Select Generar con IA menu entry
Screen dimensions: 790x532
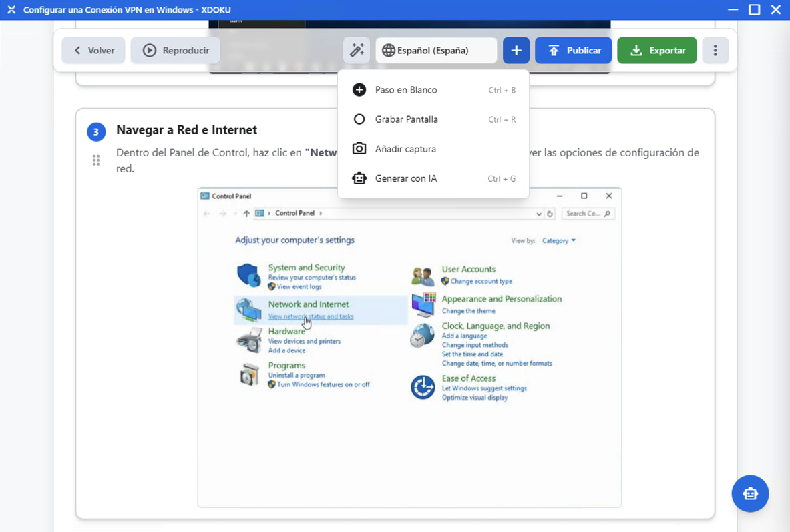pos(405,178)
